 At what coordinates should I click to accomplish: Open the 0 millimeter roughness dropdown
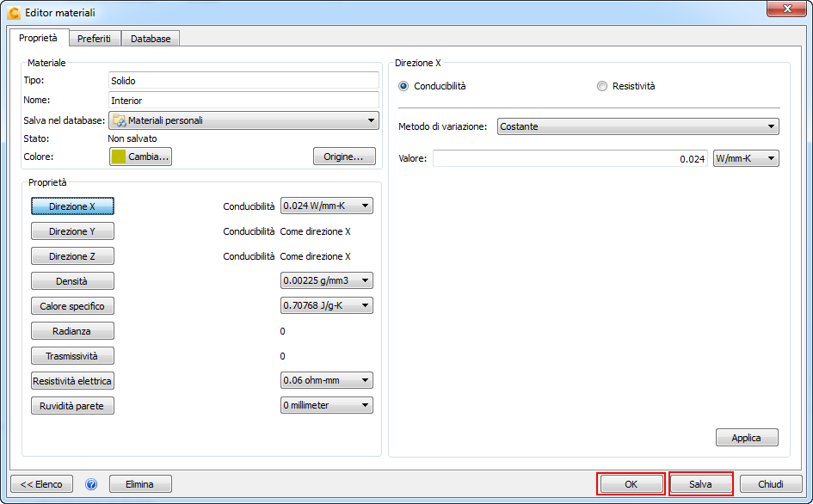coord(327,405)
